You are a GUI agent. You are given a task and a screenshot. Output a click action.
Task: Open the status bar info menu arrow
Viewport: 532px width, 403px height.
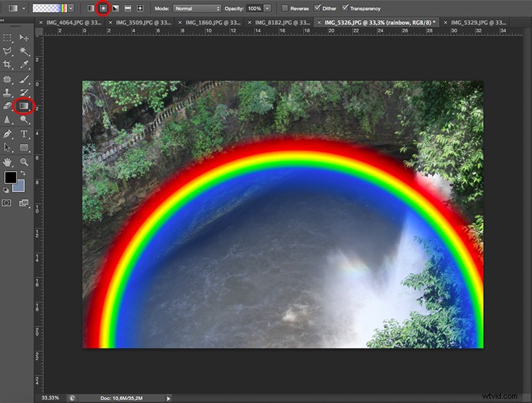tap(168, 398)
